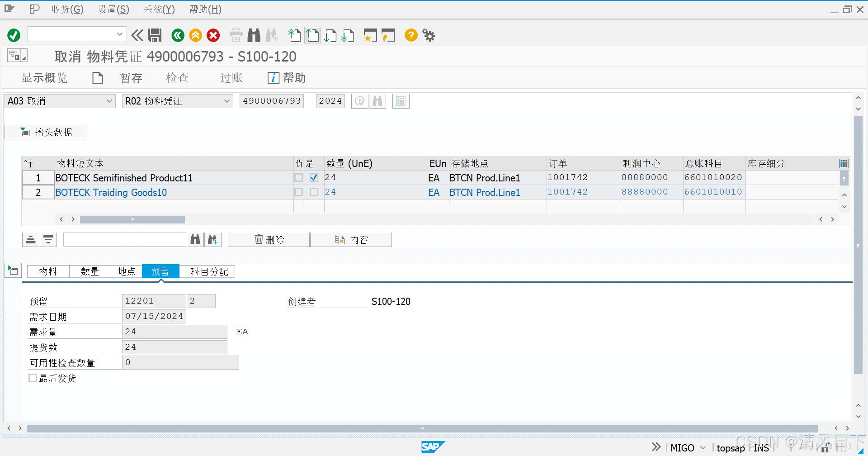Image resolution: width=868 pixels, height=456 pixels.
Task: Click the right vertical scrollbar thumb
Action: (858, 245)
